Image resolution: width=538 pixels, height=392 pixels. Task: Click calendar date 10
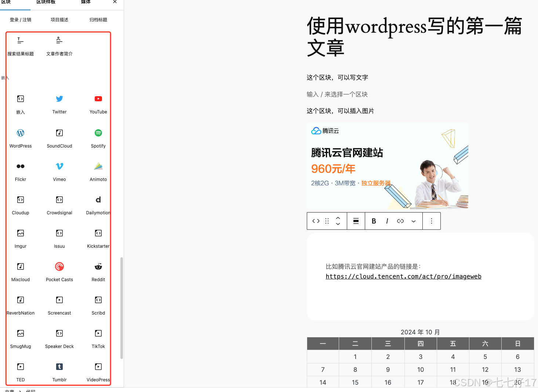pyautogui.click(x=421, y=370)
